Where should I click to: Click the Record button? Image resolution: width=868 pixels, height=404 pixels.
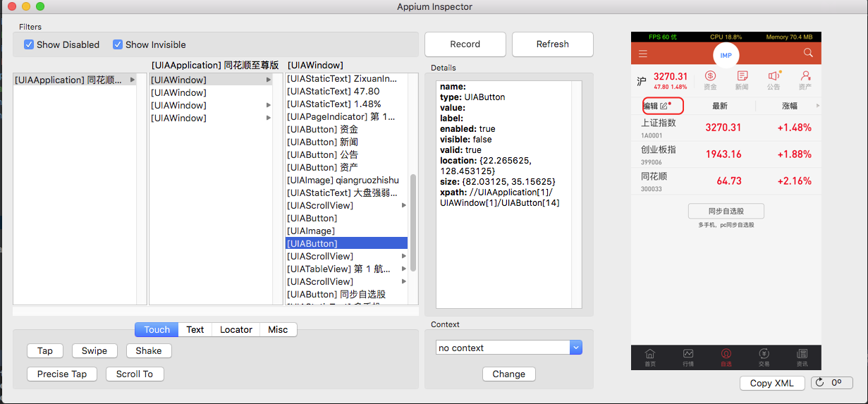pyautogui.click(x=465, y=44)
